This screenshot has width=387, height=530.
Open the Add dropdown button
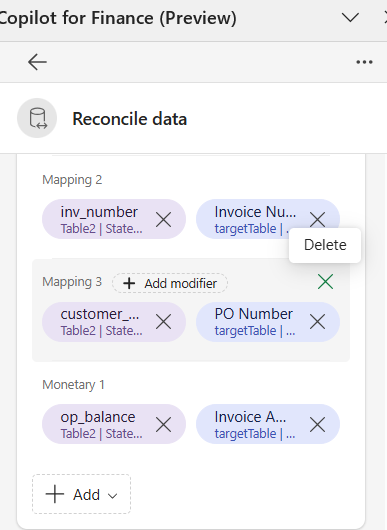pyautogui.click(x=81, y=494)
